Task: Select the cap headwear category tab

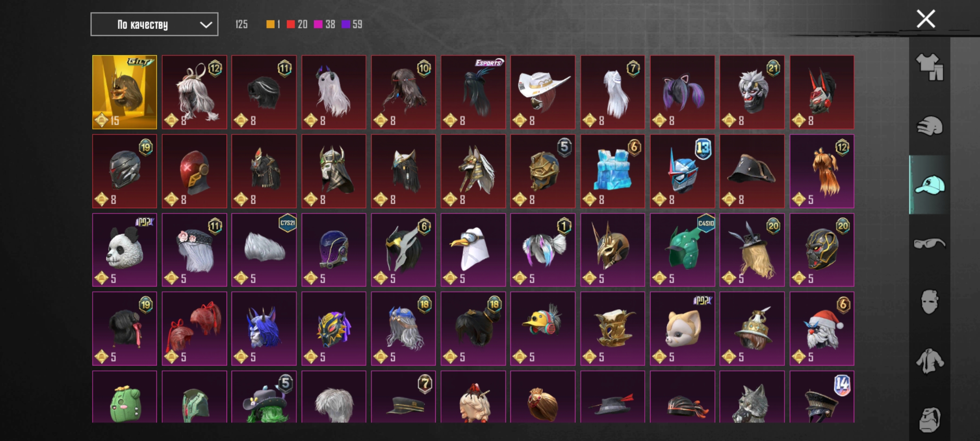Action: (x=930, y=185)
